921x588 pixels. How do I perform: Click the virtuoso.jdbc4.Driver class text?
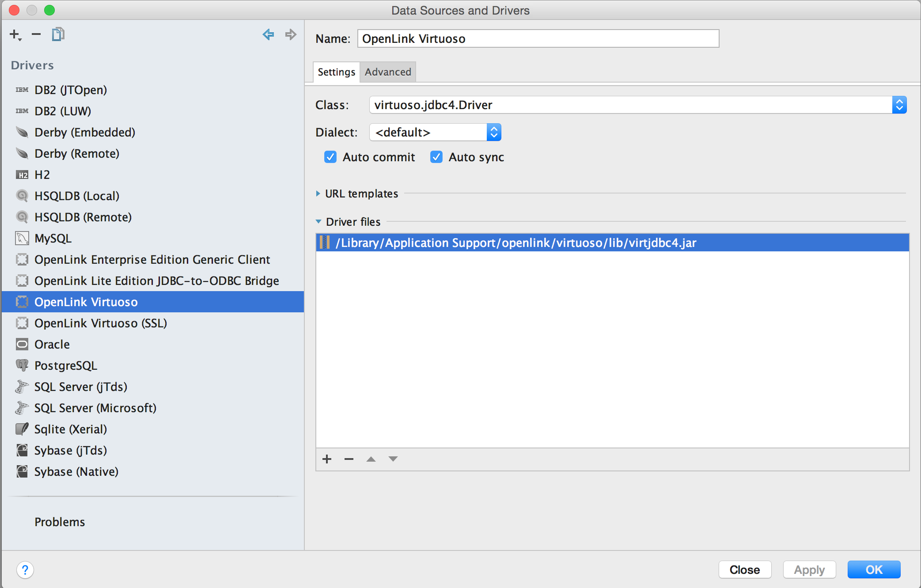[x=433, y=105]
